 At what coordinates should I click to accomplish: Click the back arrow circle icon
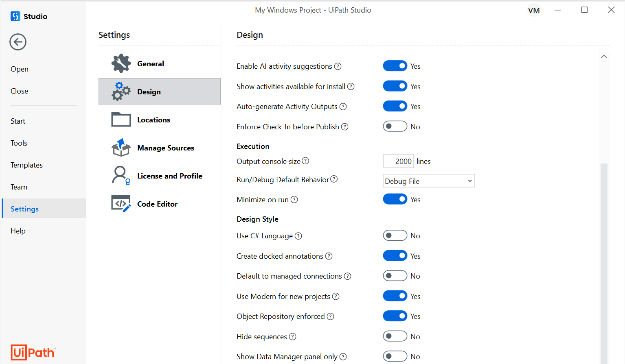pos(18,42)
